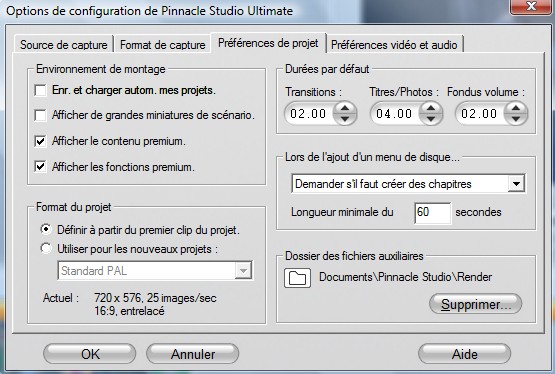Decrease the Transitions duration with down arrow
Image resolution: width=555 pixels, height=374 pixels.
(x=344, y=119)
